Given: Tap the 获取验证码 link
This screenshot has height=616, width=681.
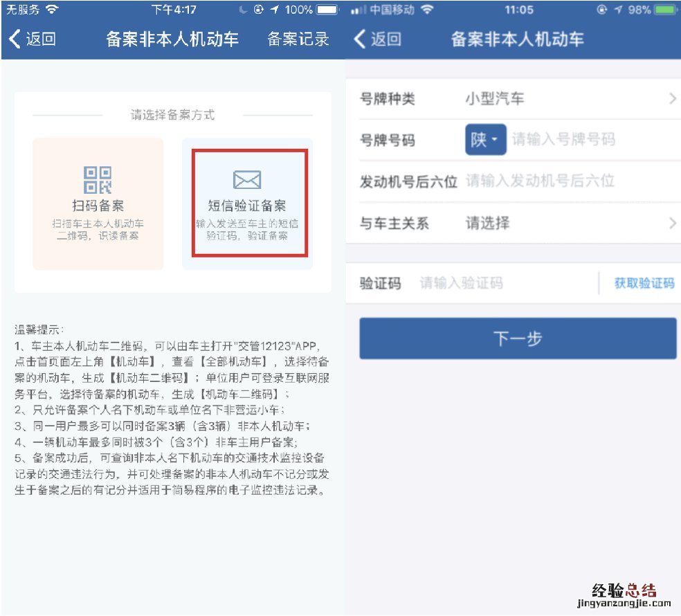Looking at the screenshot, I should 644,283.
